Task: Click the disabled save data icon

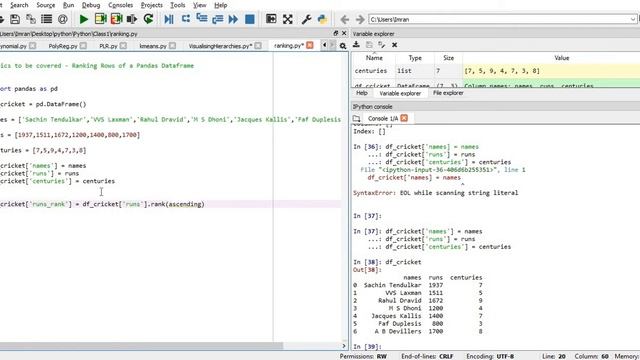Action: [369, 45]
